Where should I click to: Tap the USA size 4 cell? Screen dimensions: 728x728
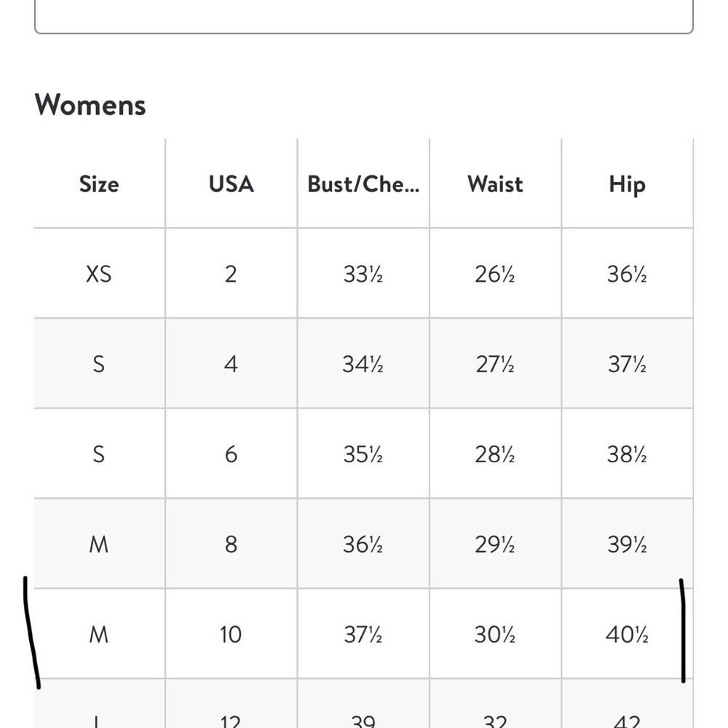[x=232, y=364]
